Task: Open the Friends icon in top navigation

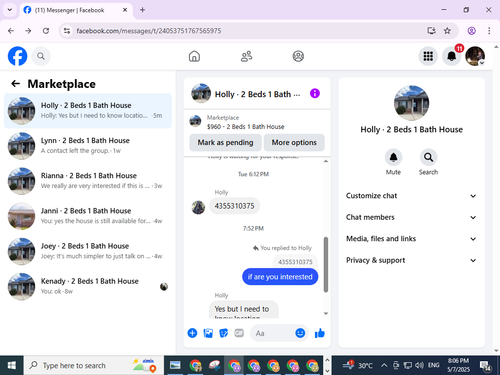Action: coord(246,56)
